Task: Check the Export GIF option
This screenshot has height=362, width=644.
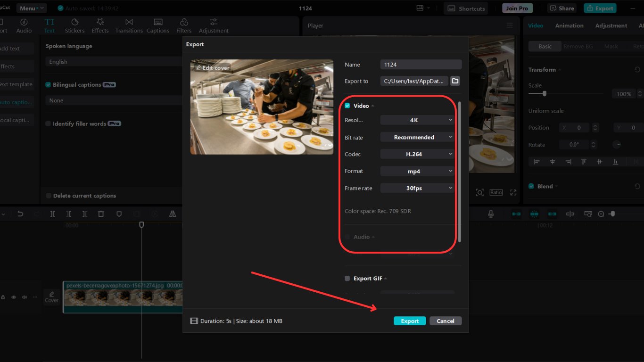Action: [x=347, y=278]
